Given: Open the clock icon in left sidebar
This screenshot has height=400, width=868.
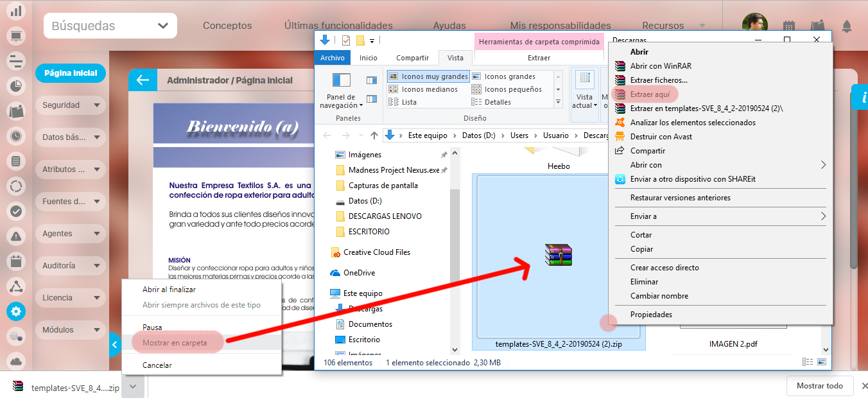Looking at the screenshot, I should tap(16, 135).
